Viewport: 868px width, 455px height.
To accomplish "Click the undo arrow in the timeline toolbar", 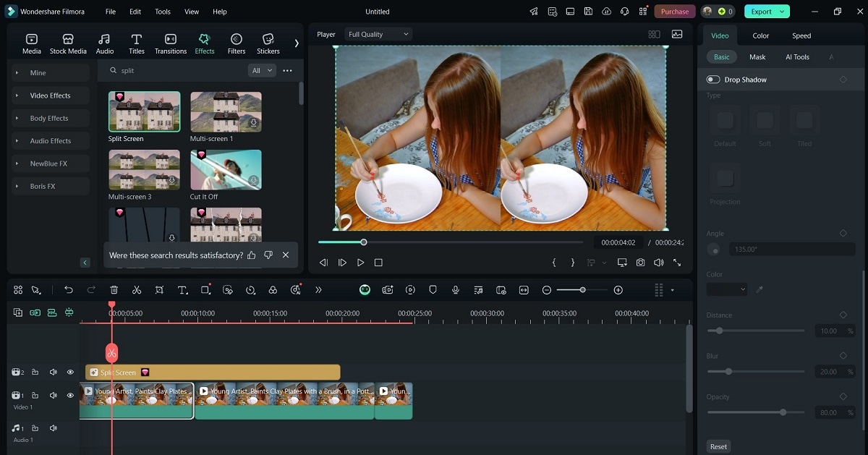I will pos(69,290).
